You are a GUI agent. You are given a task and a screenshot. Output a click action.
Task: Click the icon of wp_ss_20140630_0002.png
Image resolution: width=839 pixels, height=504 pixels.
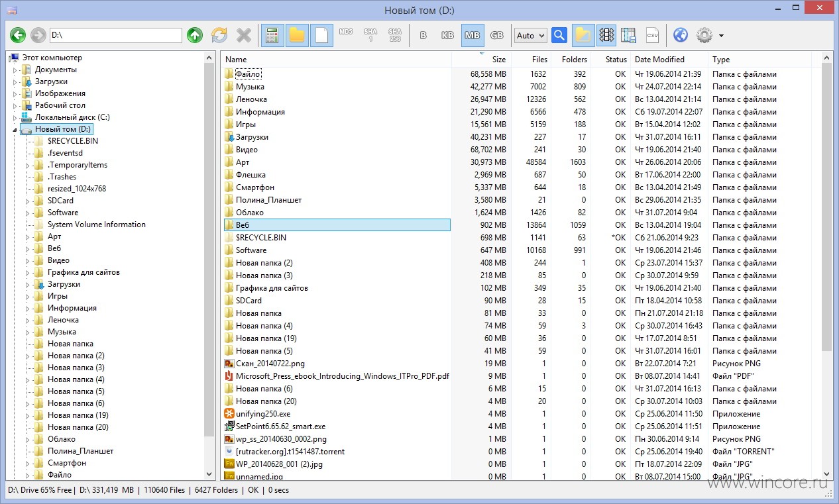pos(229,439)
